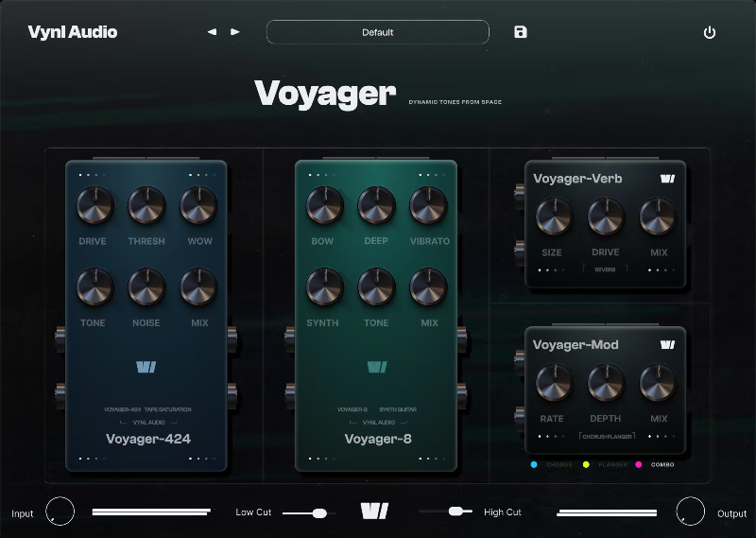756x538 pixels.
Task: Select FLANGER mode yellow dot
Action: [586, 464]
